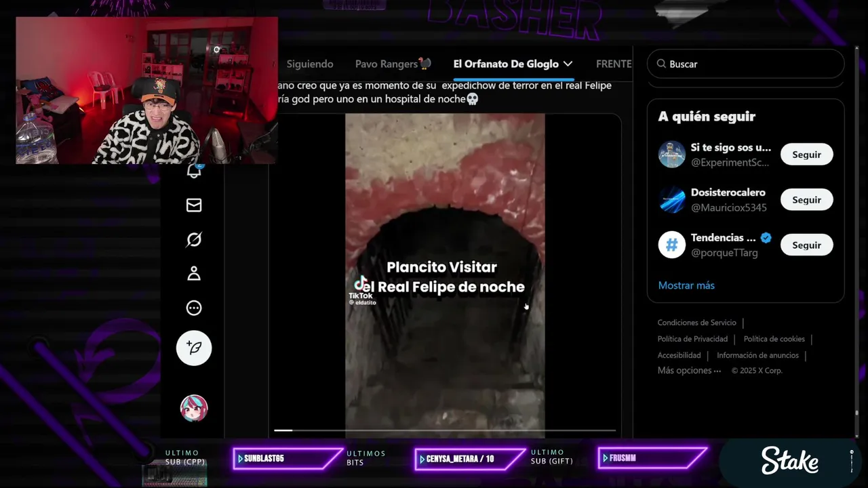
Task: Expand Más opciones footer menu
Action: 689,371
